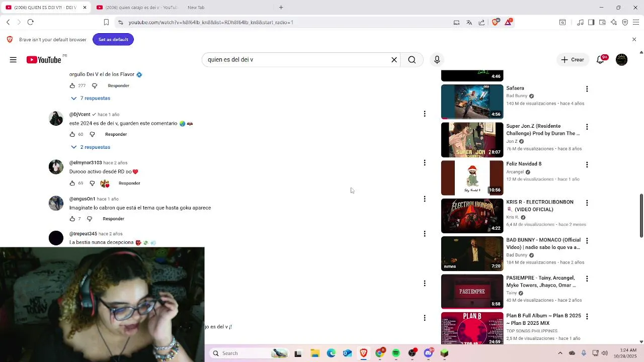Image resolution: width=644 pixels, height=362 pixels.
Task: Open Brave playlist music note icon
Action: (581, 22)
